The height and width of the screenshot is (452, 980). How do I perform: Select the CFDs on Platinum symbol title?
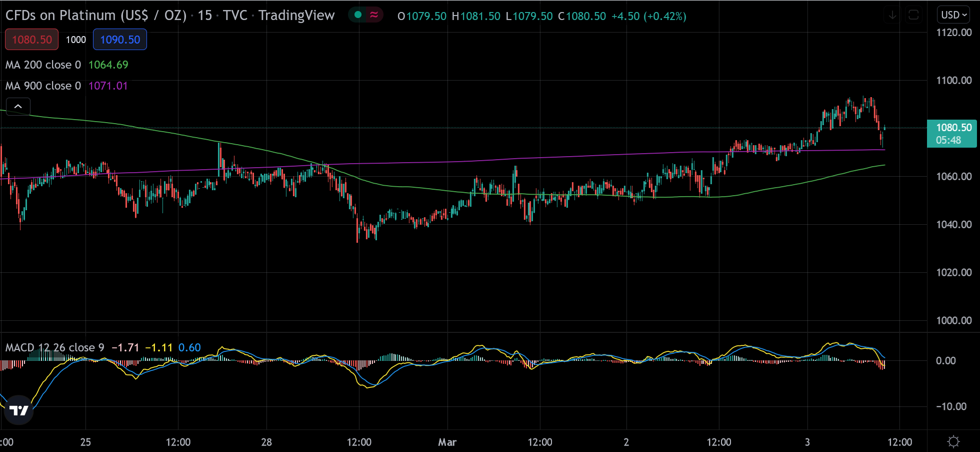point(96,16)
